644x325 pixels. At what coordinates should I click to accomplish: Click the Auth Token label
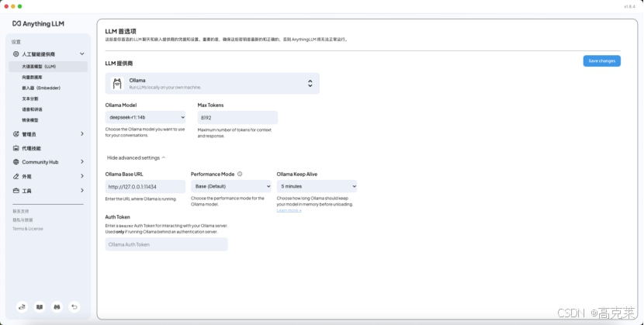pos(117,217)
